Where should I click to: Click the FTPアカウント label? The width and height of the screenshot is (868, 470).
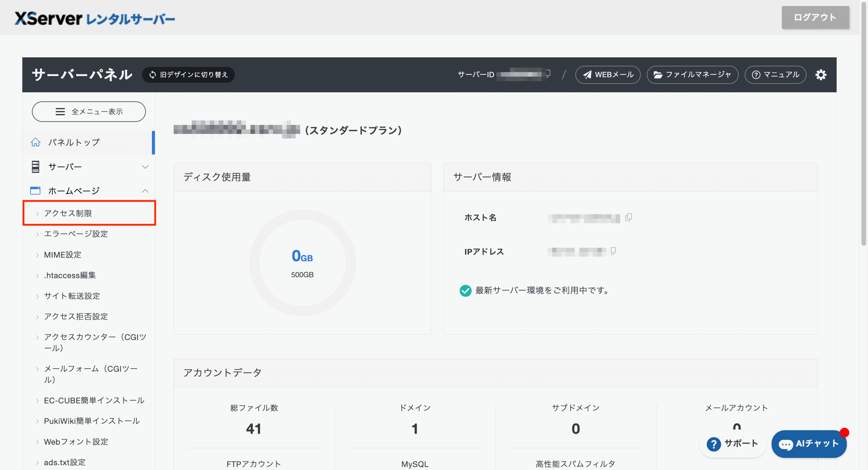point(254,464)
